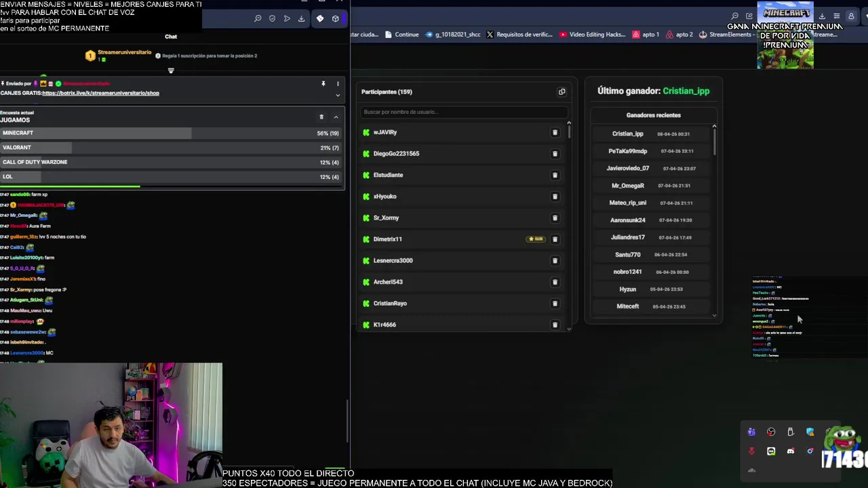868x488 pixels.
Task: Remove wJAVIRy from participants with trash icon
Action: click(x=555, y=132)
